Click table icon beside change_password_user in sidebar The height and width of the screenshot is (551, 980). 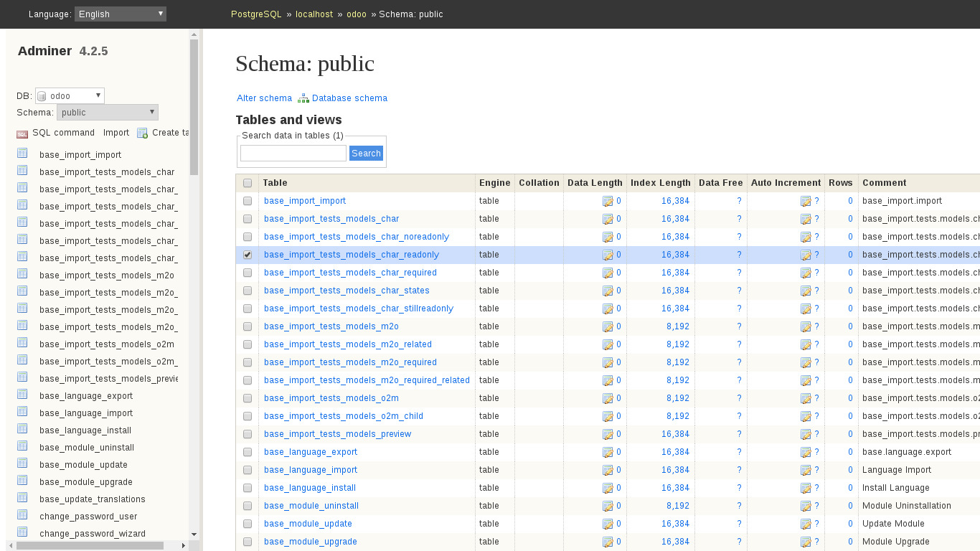click(22, 515)
